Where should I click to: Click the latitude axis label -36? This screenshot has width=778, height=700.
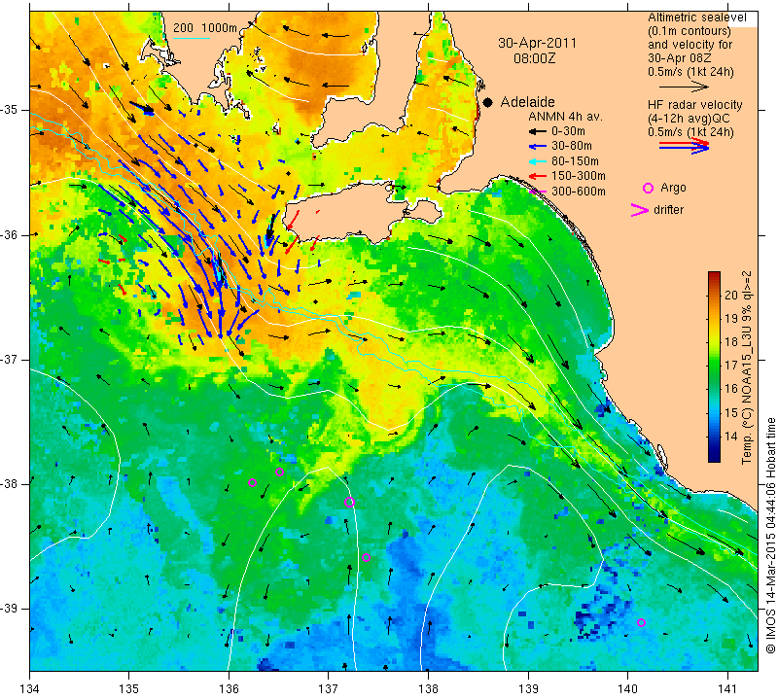pyautogui.click(x=10, y=234)
